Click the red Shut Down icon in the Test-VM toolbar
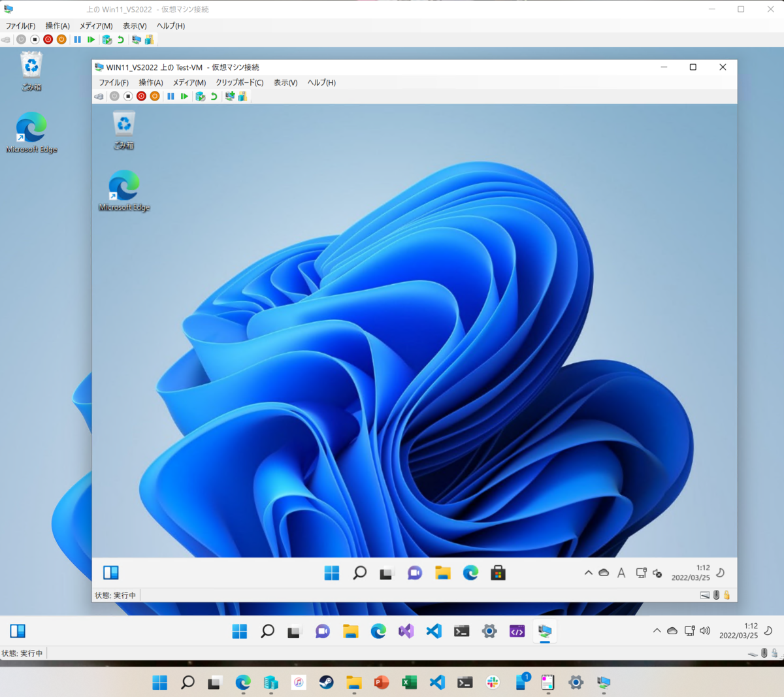 tap(141, 96)
